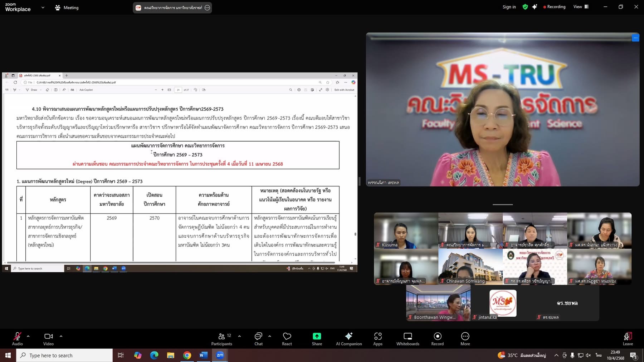
Task: Open the Chat panel
Action: pyautogui.click(x=258, y=339)
